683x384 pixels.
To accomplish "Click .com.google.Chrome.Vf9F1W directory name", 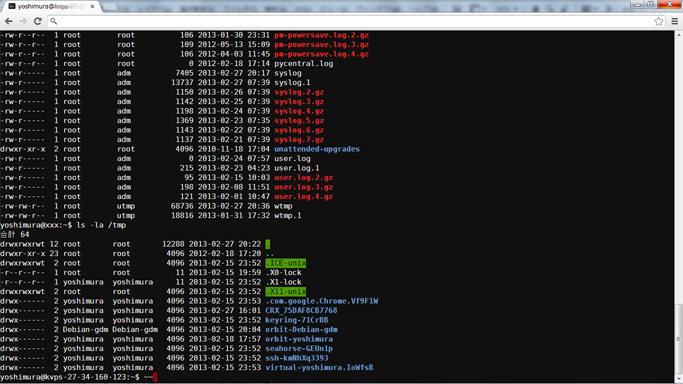I will coord(322,301).
